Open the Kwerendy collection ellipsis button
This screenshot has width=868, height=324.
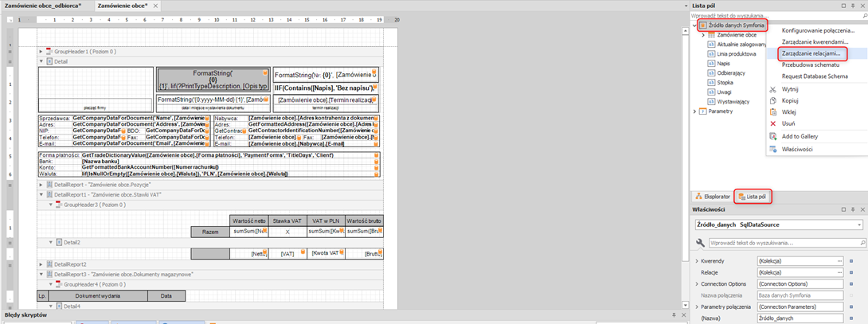(x=839, y=261)
